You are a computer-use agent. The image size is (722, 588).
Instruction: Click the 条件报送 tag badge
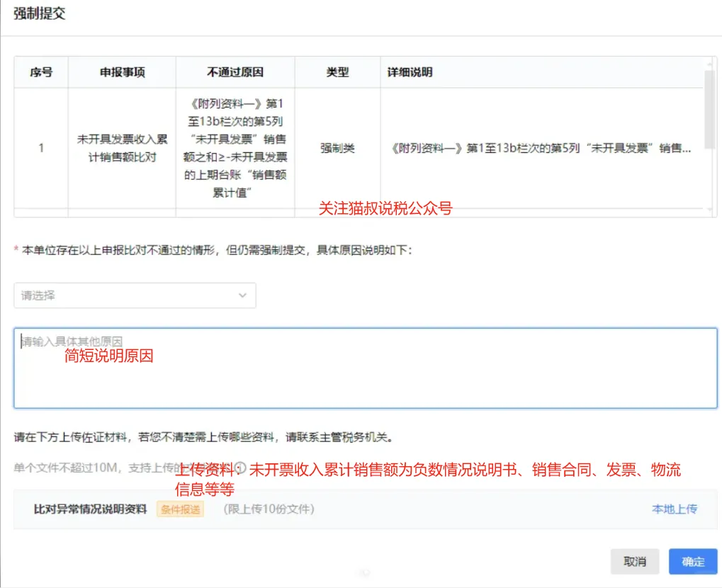(181, 509)
